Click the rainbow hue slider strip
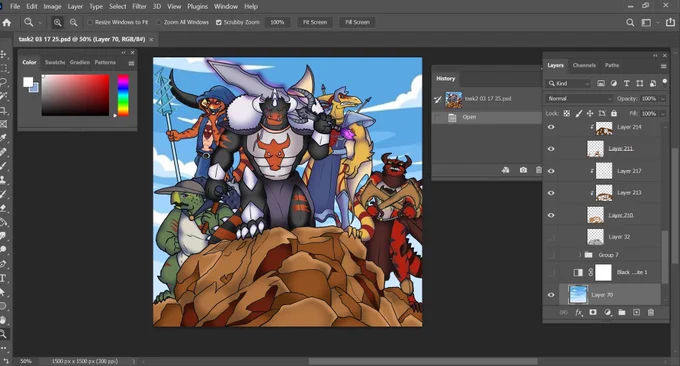Screen dimensions: 680x366 click(x=123, y=95)
